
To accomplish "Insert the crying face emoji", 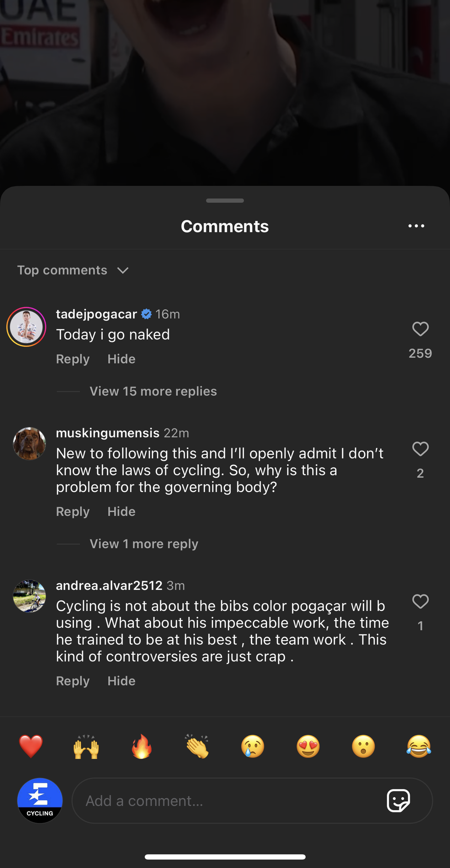I will coord(253,746).
